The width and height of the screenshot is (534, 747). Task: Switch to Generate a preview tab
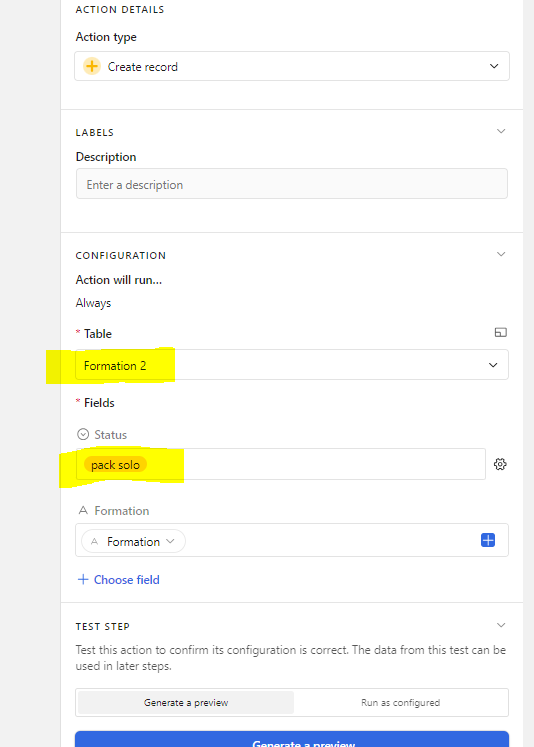coord(186,703)
